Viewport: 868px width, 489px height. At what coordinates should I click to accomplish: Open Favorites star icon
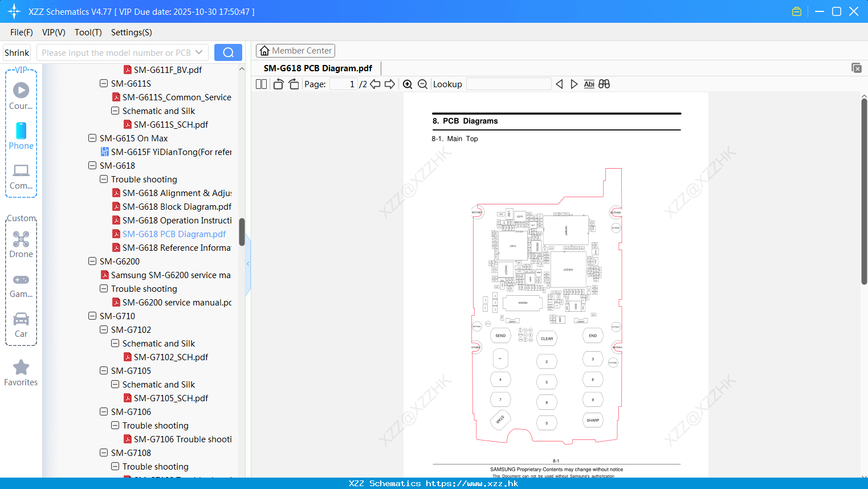click(x=21, y=373)
